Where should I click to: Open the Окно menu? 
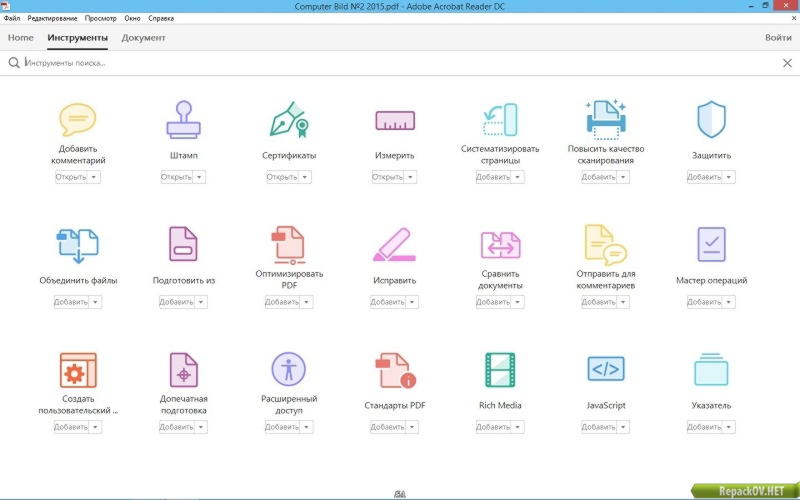pos(132,18)
